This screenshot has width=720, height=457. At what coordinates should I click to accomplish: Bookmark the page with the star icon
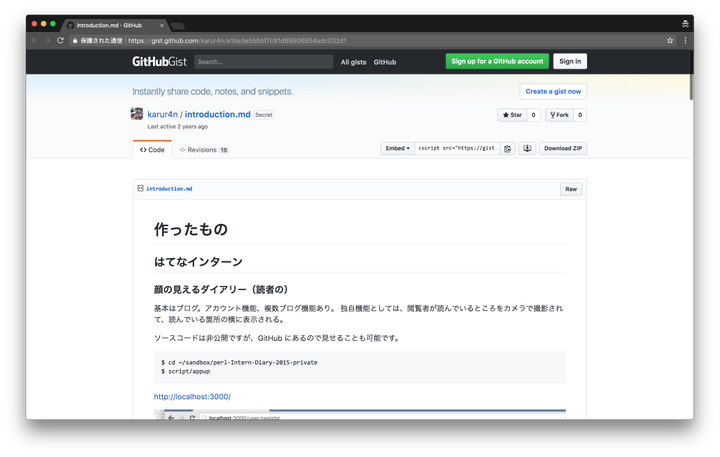point(670,40)
